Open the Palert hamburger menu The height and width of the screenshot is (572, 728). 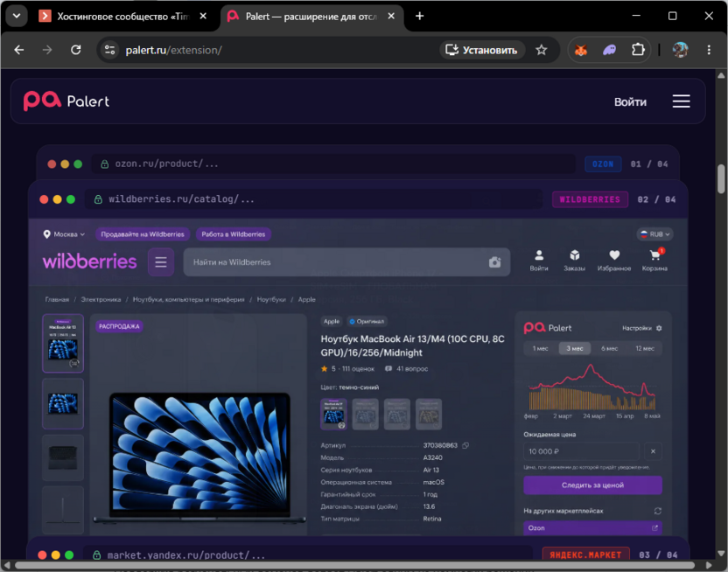click(x=681, y=101)
